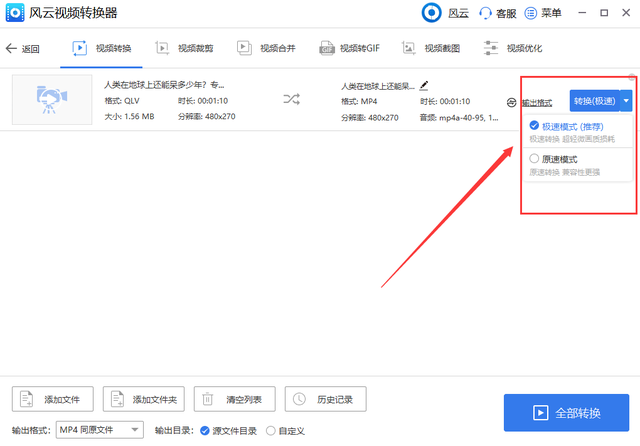This screenshot has width=640, height=446.
Task: Click the 添加文件 button
Action: coord(53,399)
